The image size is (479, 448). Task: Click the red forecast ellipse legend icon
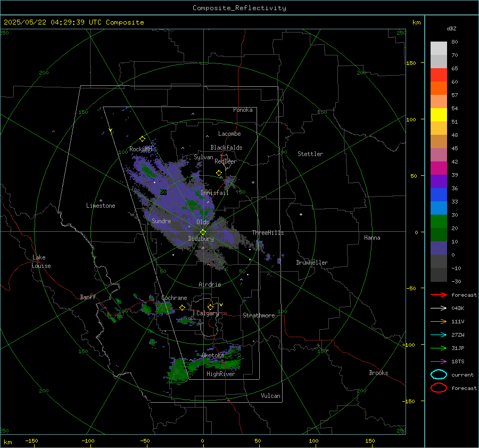click(439, 388)
